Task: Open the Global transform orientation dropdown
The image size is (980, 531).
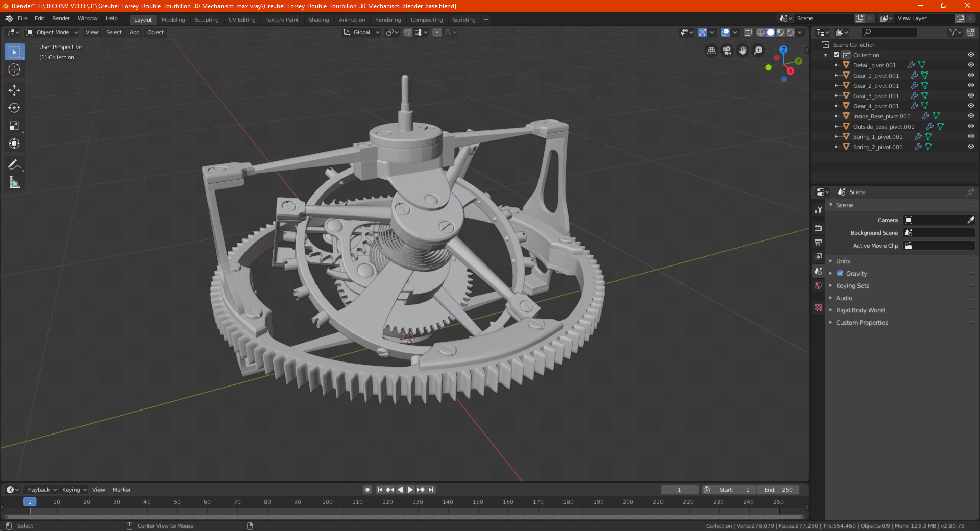Action: [361, 32]
